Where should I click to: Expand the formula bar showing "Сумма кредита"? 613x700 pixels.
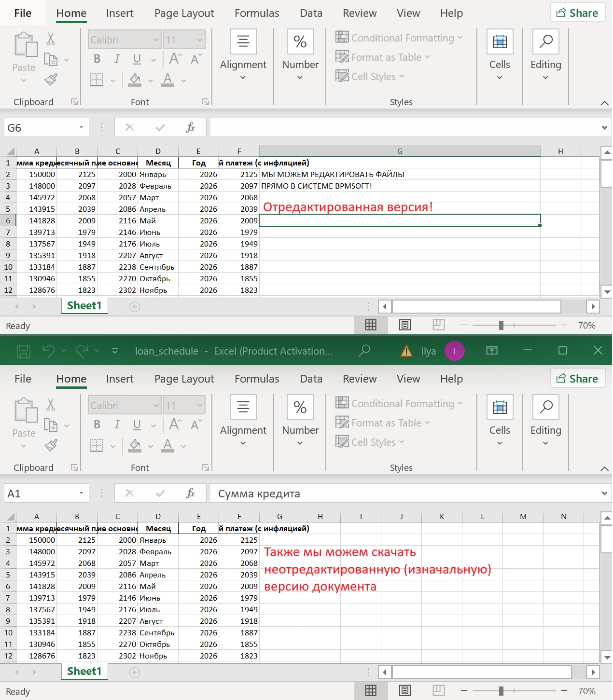[x=604, y=494]
